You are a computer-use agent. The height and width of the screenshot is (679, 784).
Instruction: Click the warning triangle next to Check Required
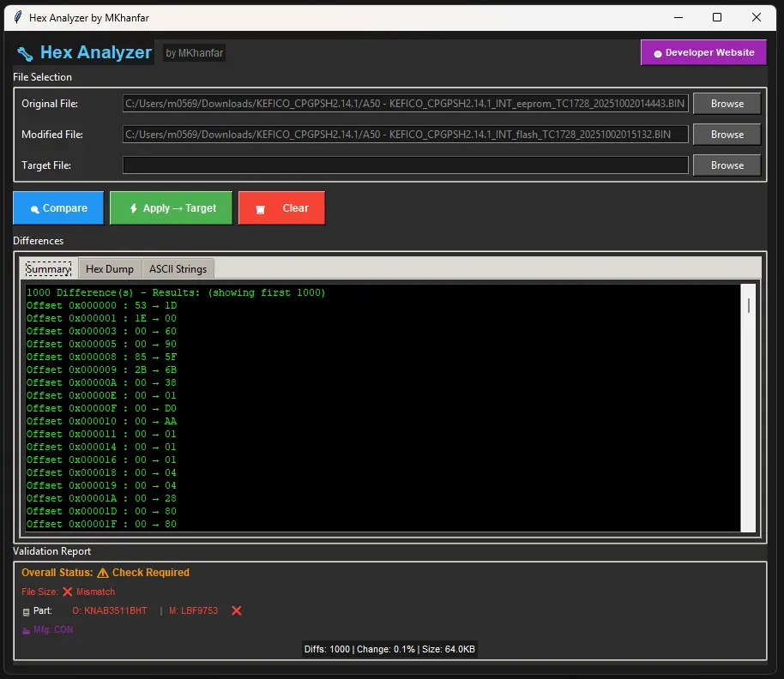point(101,573)
